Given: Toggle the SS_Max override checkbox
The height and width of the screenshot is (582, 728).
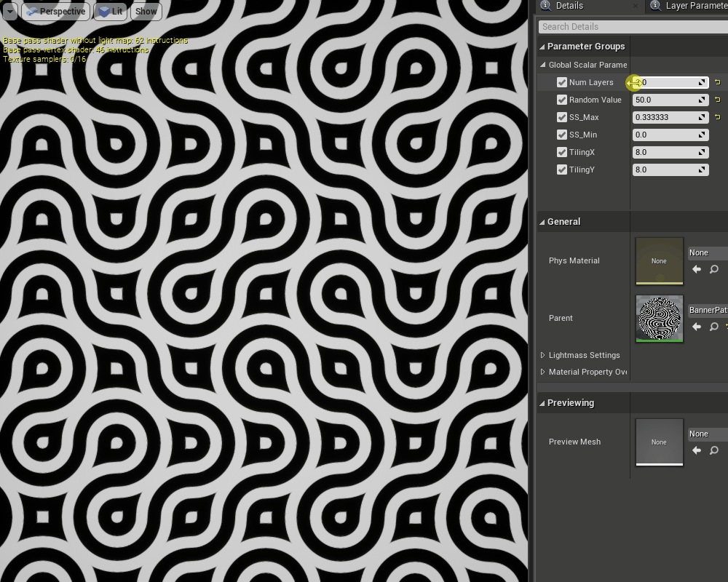Looking at the screenshot, I should (x=562, y=117).
